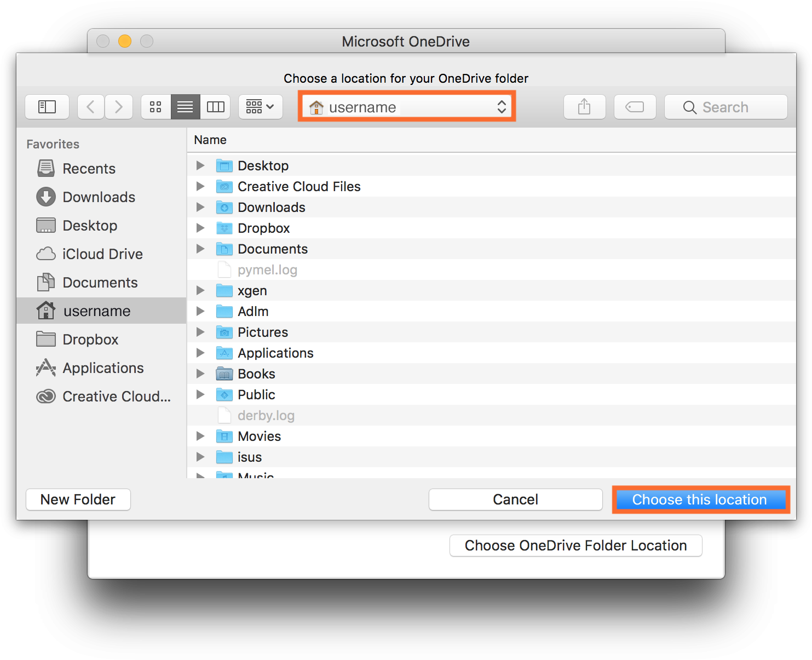Select username home in the sidebar
812x660 pixels.
click(101, 311)
